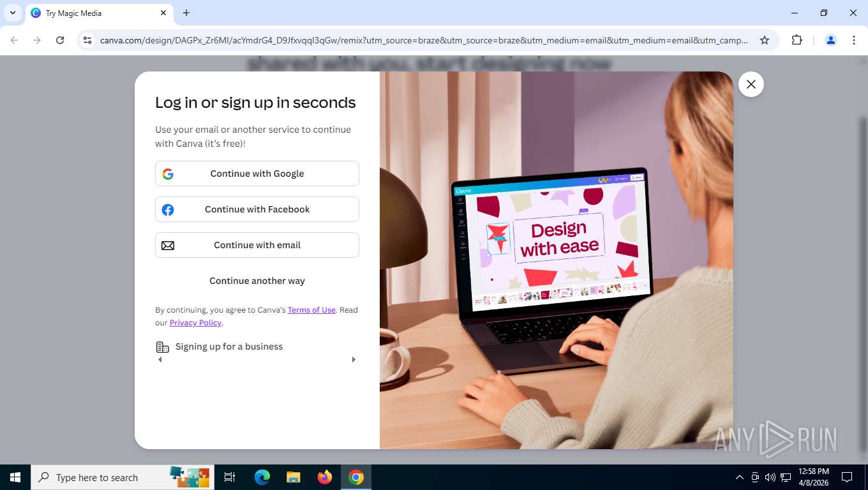Open the notification center icon
The image size is (868, 490).
847,477
